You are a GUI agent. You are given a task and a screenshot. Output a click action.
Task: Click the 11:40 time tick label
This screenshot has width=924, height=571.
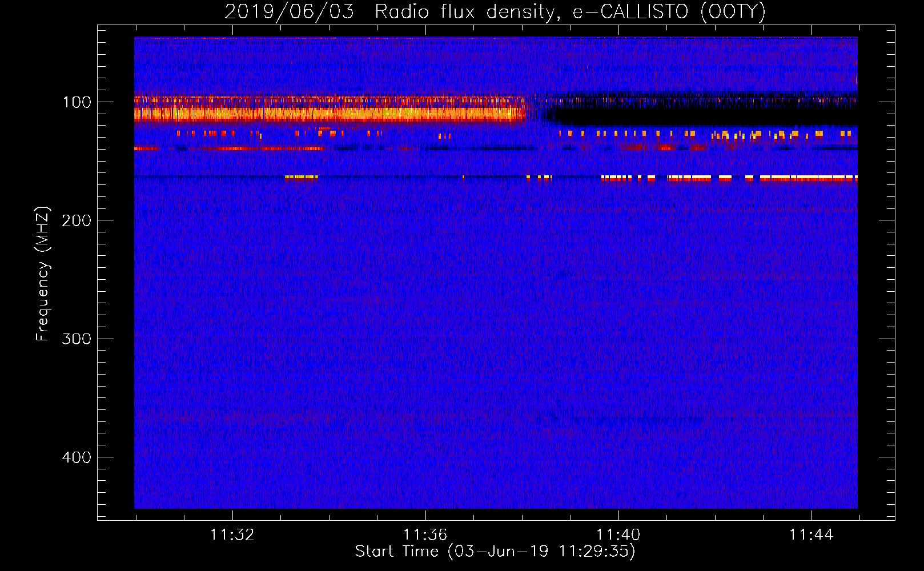618,535
